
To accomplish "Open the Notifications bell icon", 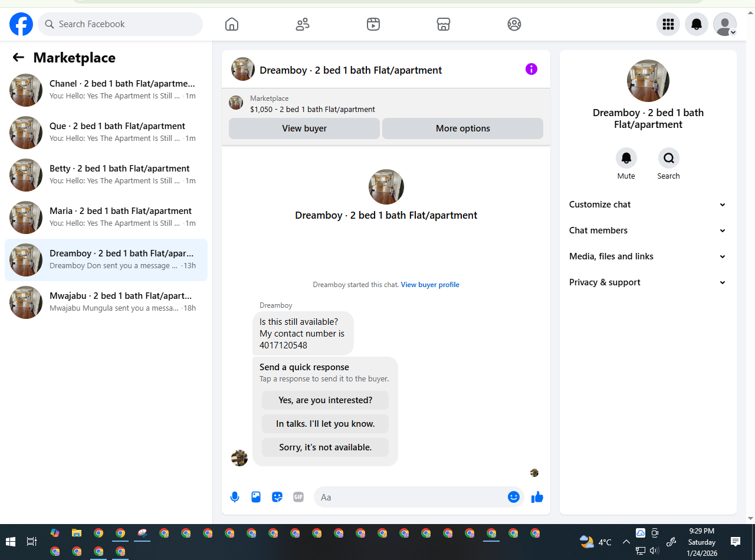I will (697, 24).
